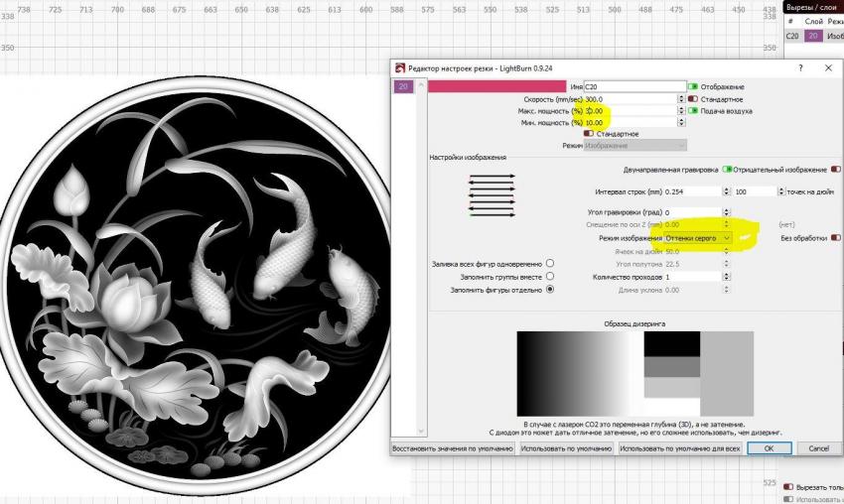Click Использовать по умолчанию для всех button
This screenshot has width=844, height=504.
[680, 448]
